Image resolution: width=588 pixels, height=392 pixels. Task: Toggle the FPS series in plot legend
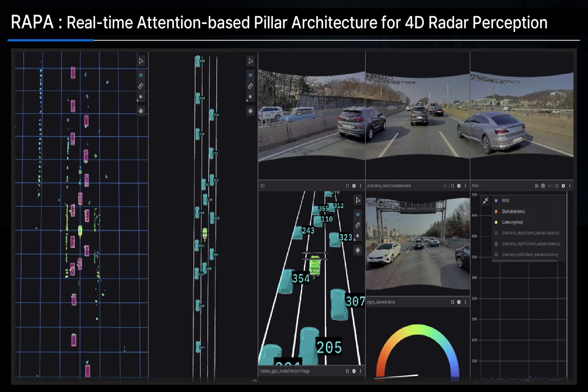pyautogui.click(x=505, y=201)
